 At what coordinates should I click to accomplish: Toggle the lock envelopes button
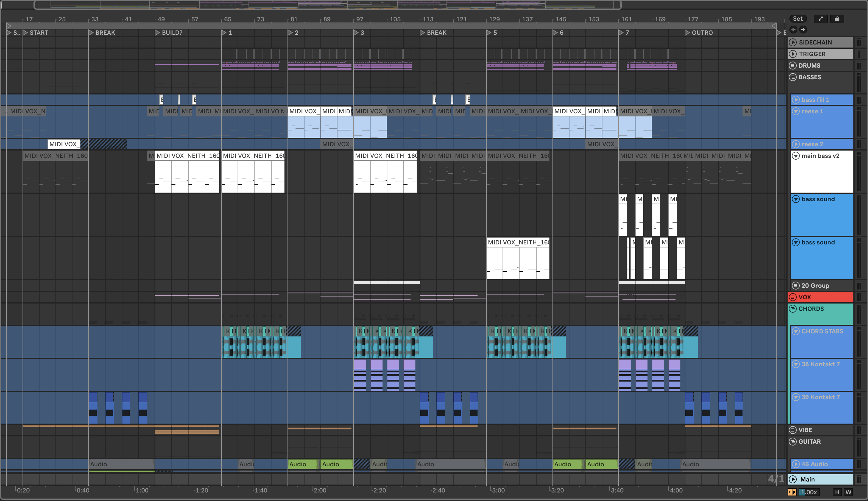click(x=837, y=19)
